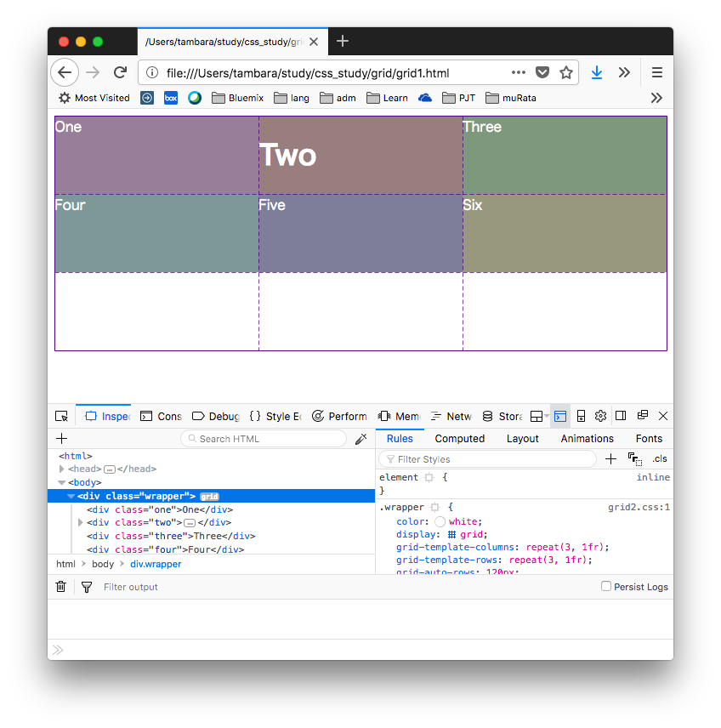Collapse the body element node

point(61,482)
